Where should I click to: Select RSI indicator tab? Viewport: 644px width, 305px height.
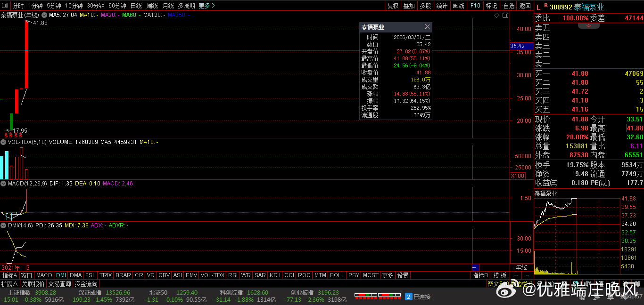pos(233,275)
